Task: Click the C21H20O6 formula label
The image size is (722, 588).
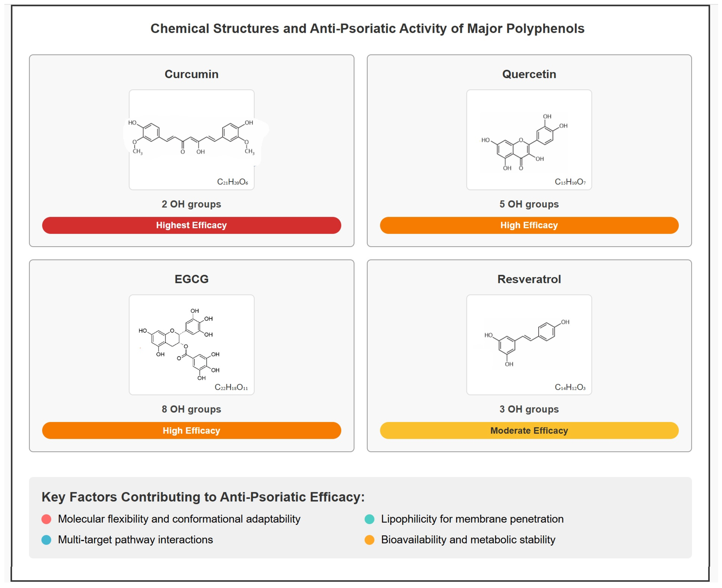Action: click(232, 182)
